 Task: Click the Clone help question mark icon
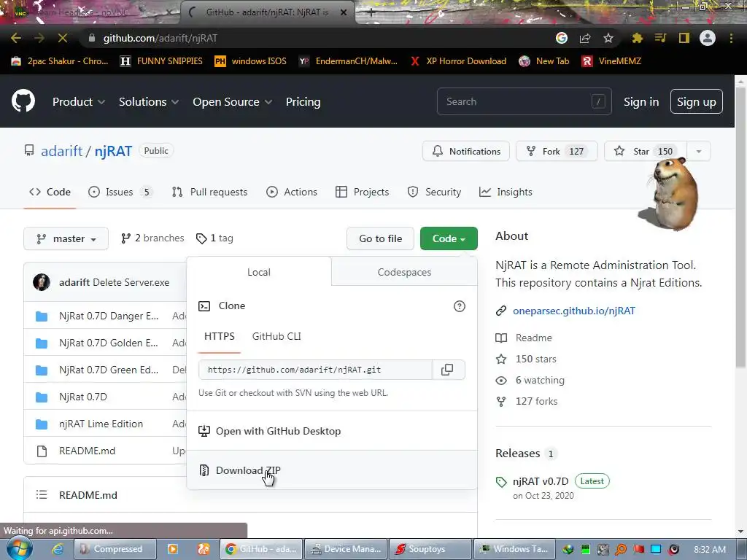460,306
